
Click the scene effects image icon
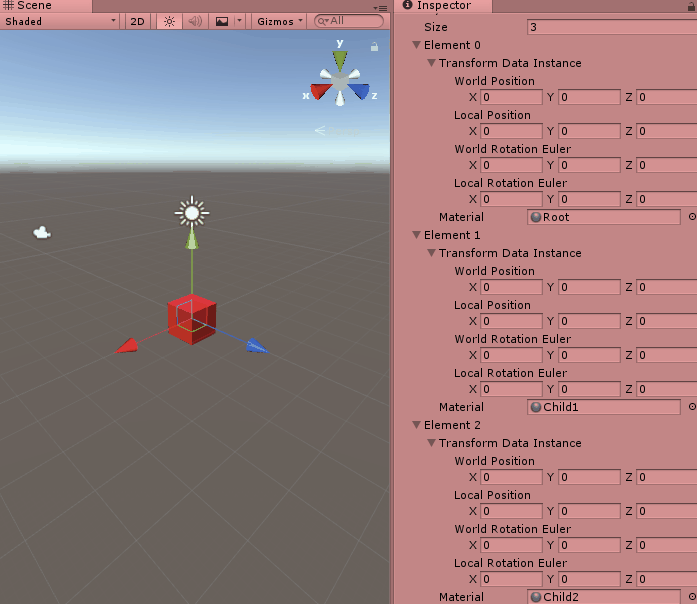coord(221,21)
